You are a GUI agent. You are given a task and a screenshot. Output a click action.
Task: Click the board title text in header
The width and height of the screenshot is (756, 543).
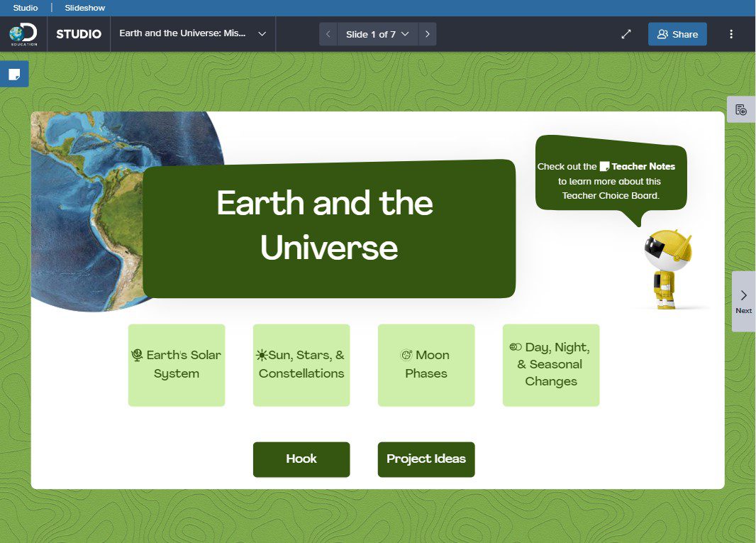click(x=183, y=33)
